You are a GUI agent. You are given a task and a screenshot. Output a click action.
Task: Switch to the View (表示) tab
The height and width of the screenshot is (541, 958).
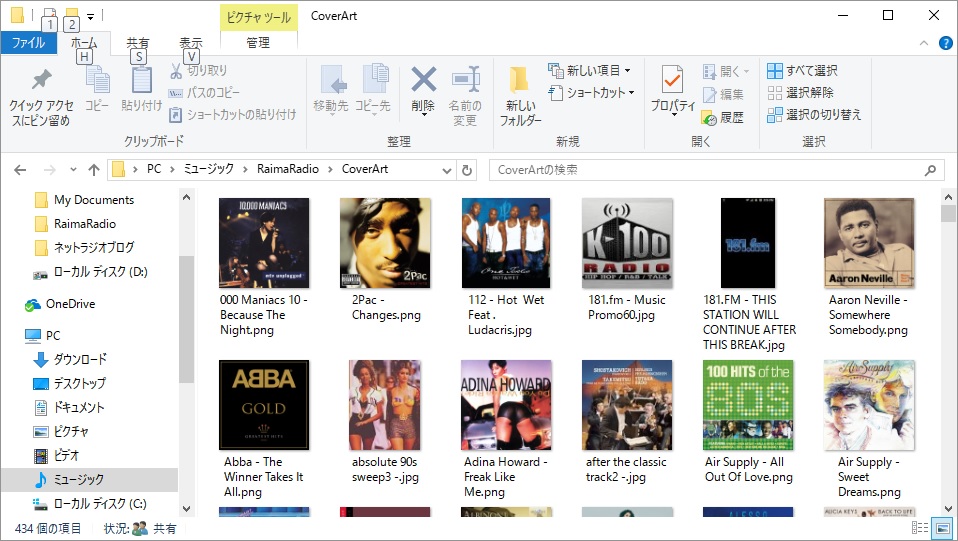(x=191, y=43)
